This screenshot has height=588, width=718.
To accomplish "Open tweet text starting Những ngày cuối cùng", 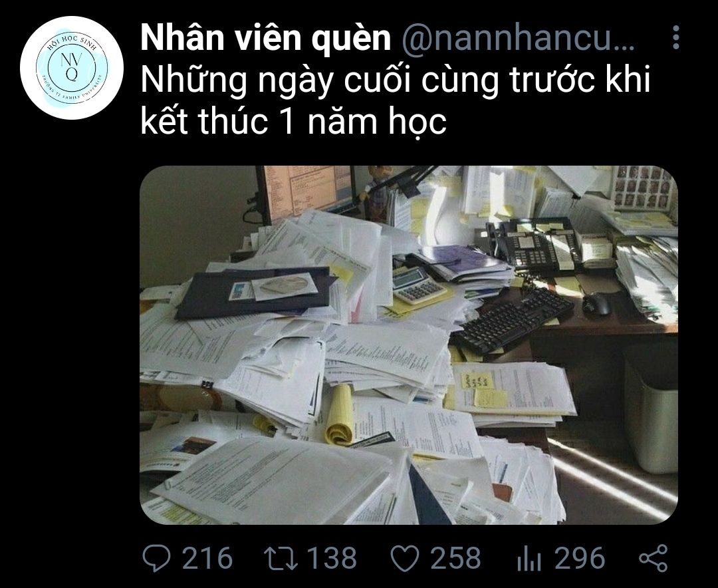I will pyautogui.click(x=395, y=81).
